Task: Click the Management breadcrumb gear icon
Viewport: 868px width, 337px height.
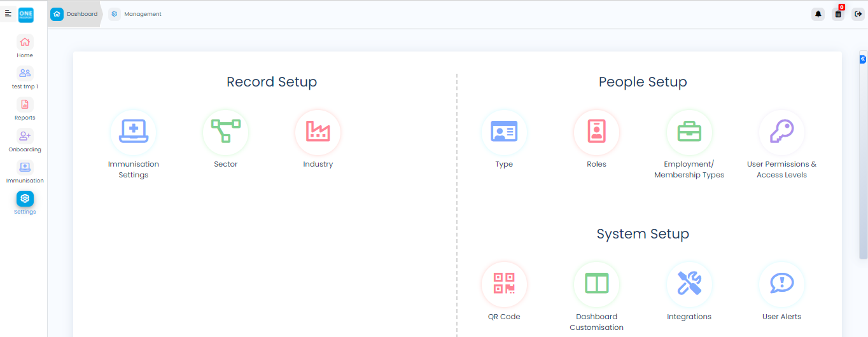Action: click(x=114, y=14)
